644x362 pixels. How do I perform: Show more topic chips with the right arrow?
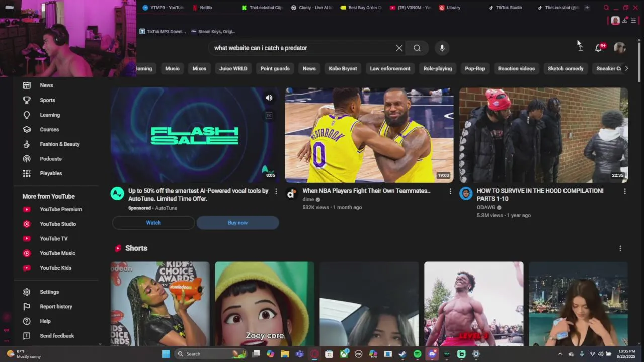pos(626,68)
